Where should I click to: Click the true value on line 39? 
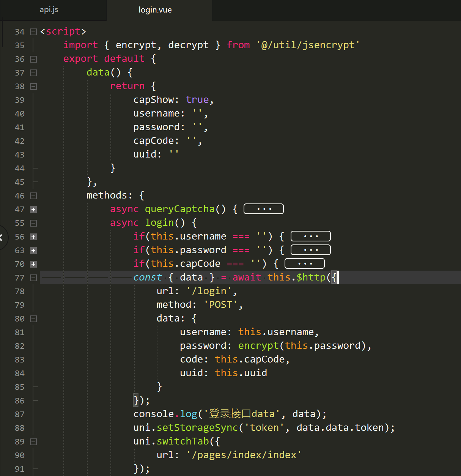[197, 99]
